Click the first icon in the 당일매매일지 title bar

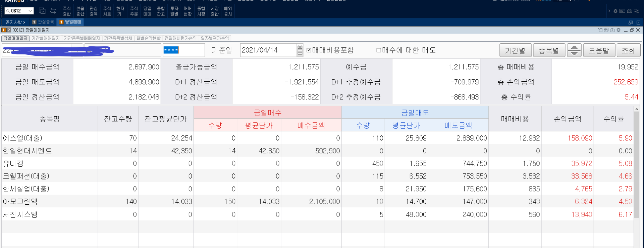(600, 30)
